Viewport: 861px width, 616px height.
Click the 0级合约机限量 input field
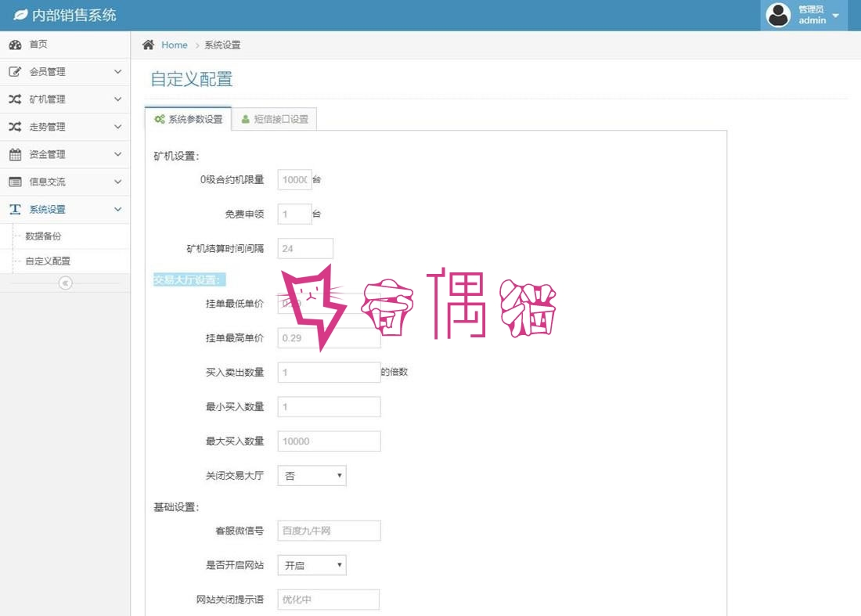(x=295, y=179)
